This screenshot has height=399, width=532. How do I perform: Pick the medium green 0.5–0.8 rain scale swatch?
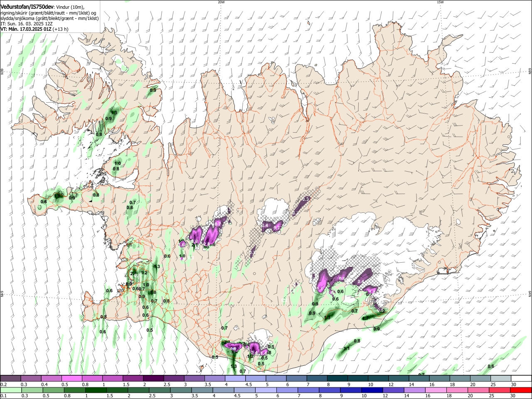(x=53, y=390)
